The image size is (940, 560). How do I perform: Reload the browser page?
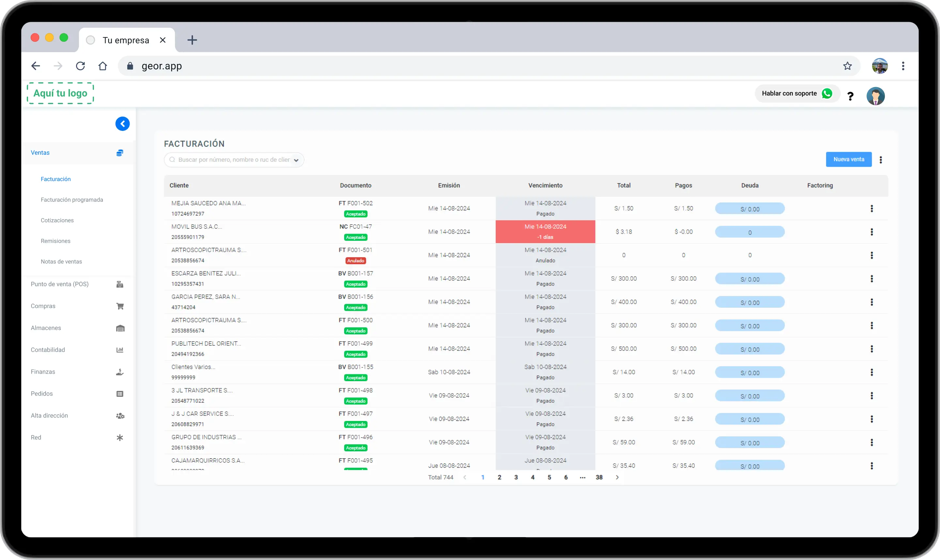pyautogui.click(x=80, y=66)
